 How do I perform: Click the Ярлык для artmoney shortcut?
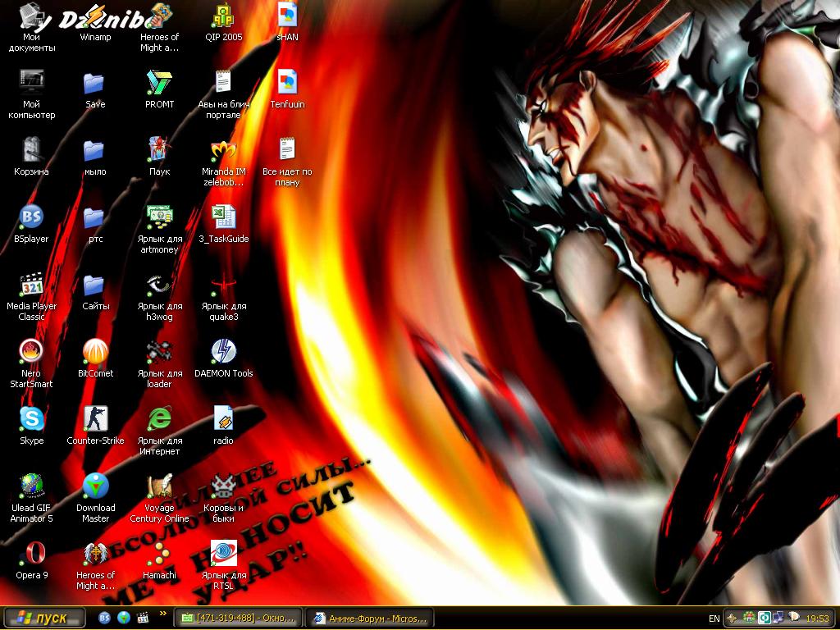pyautogui.click(x=160, y=230)
